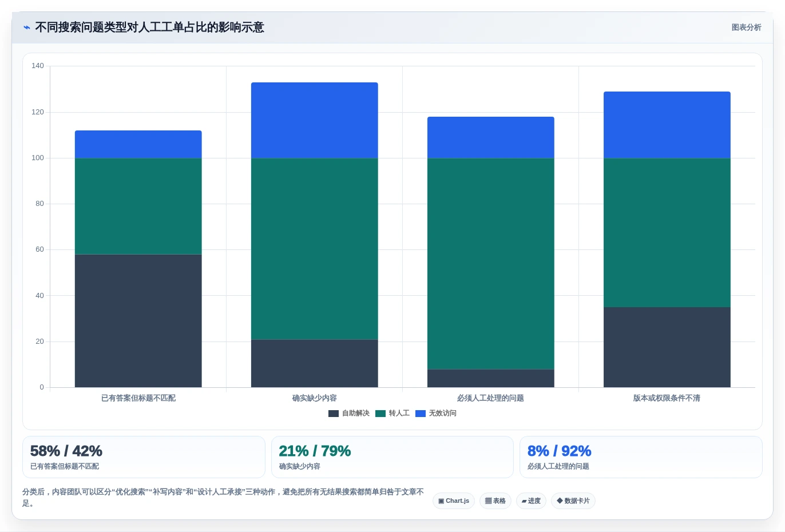Toggle the 转人工 legend item
The height and width of the screenshot is (532, 785).
pos(392,413)
